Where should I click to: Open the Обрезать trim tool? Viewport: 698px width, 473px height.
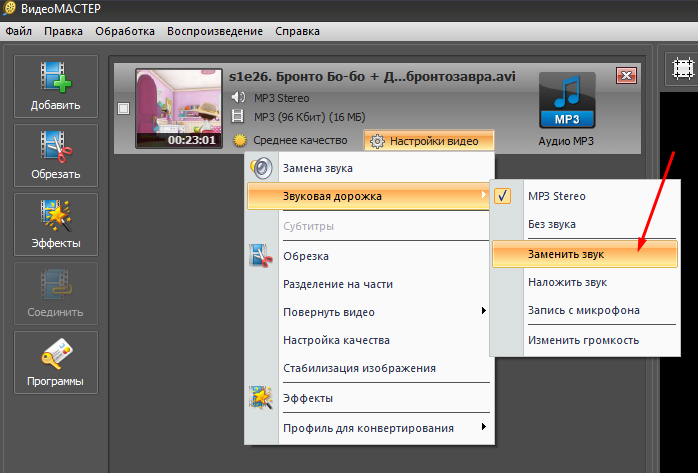pos(56,156)
